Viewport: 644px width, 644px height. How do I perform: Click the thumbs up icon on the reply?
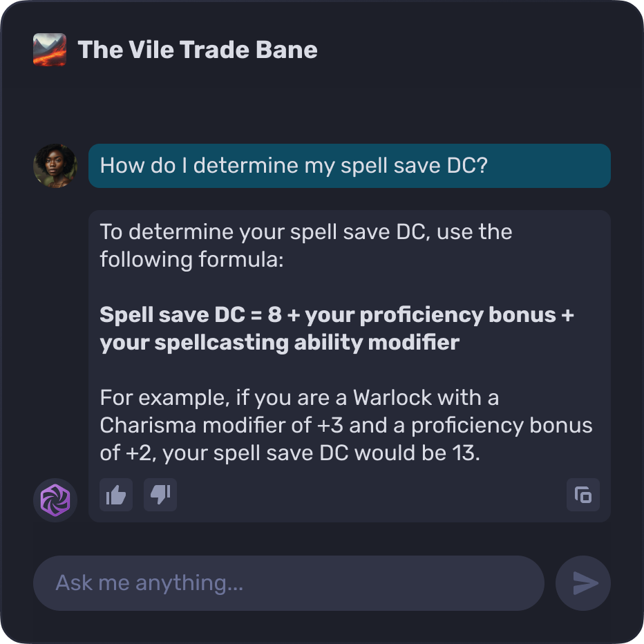click(116, 495)
